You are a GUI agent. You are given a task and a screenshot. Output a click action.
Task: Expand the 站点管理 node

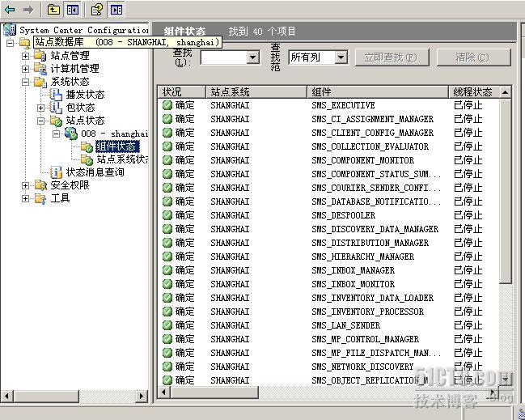25,56
